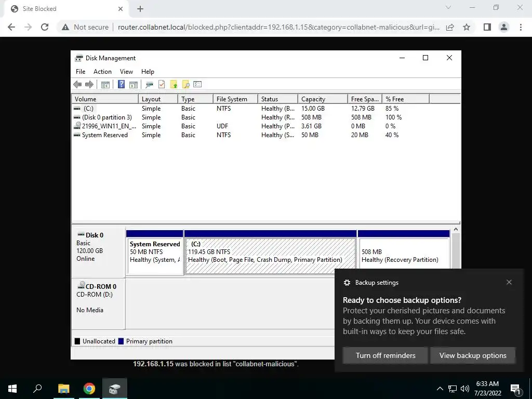Click the Backup settings gear icon
Screen dimensions: 532x399
click(x=347, y=283)
